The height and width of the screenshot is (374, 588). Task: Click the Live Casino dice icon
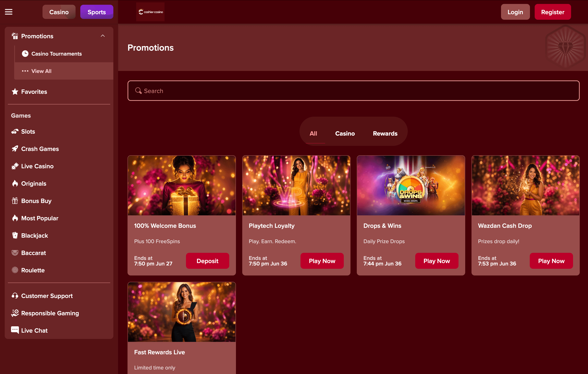tap(15, 166)
